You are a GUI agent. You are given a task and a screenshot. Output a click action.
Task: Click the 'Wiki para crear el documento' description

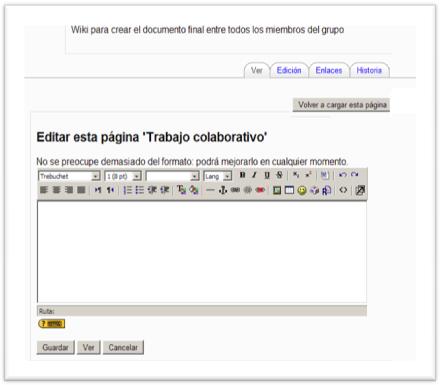pyautogui.click(x=207, y=30)
